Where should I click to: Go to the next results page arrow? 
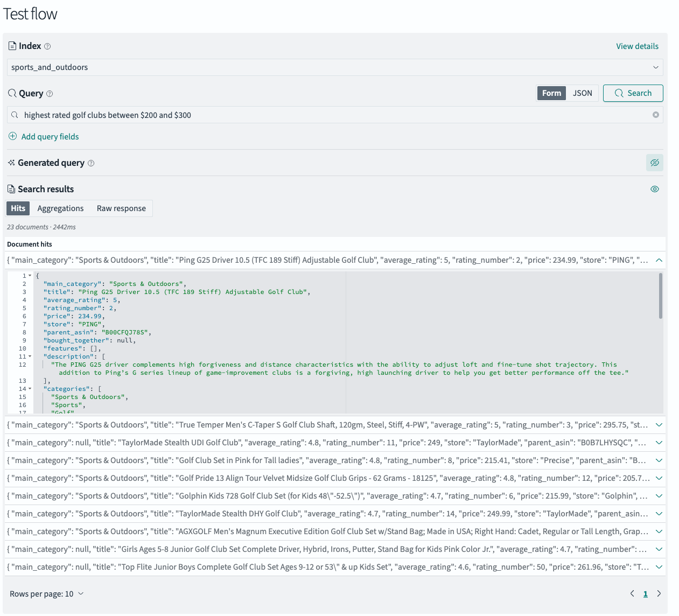coord(659,593)
